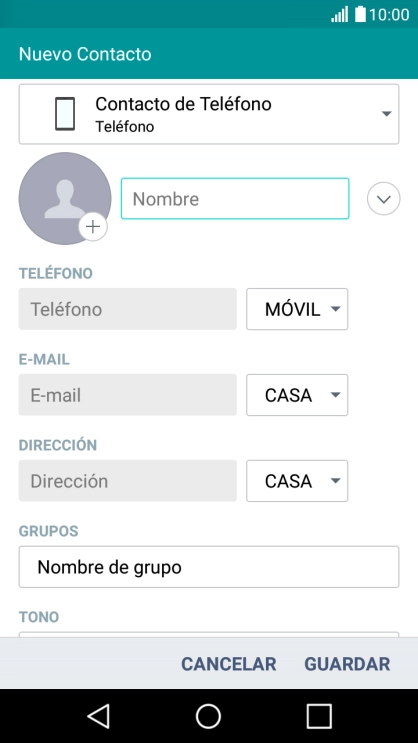Click the GUARDAR button
This screenshot has height=743, width=418.
click(x=347, y=664)
